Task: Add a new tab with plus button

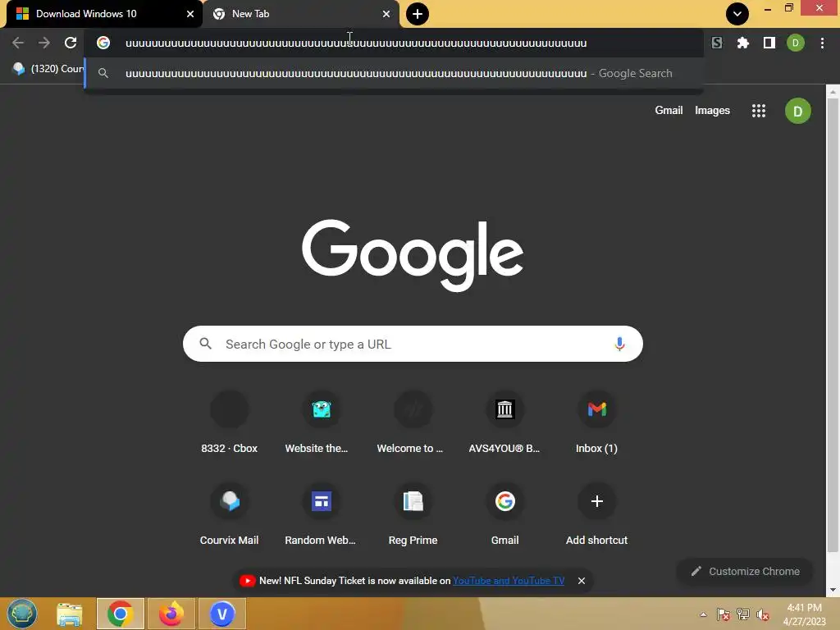Action: (418, 14)
